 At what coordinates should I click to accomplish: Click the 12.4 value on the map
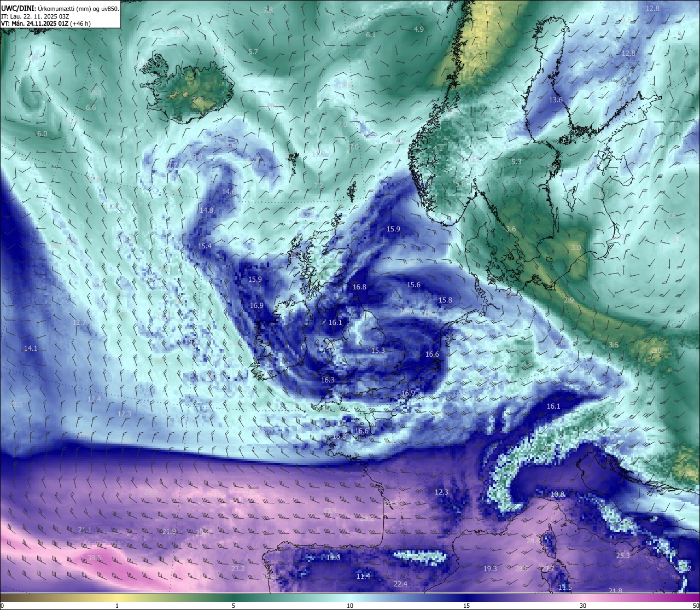(94, 399)
